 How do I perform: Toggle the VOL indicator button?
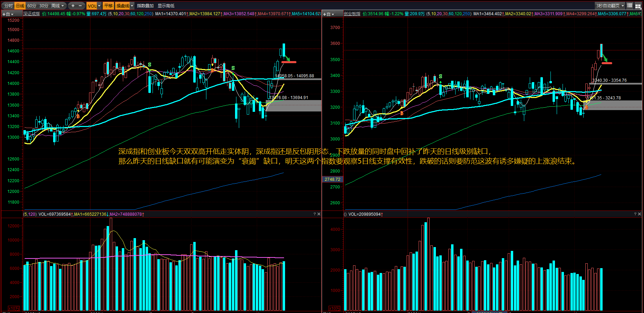click(92, 6)
